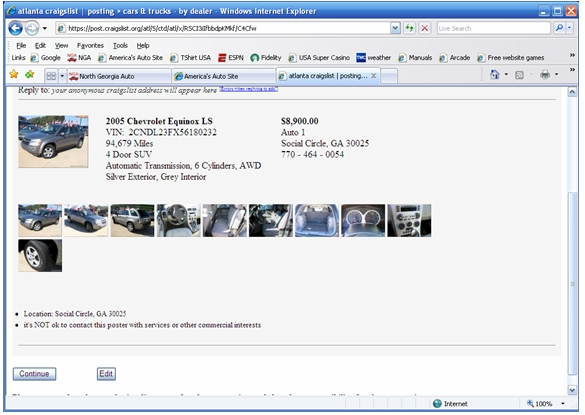585x415 pixels.
Task: Select wheel and tire thumbnail
Action: tap(40, 255)
